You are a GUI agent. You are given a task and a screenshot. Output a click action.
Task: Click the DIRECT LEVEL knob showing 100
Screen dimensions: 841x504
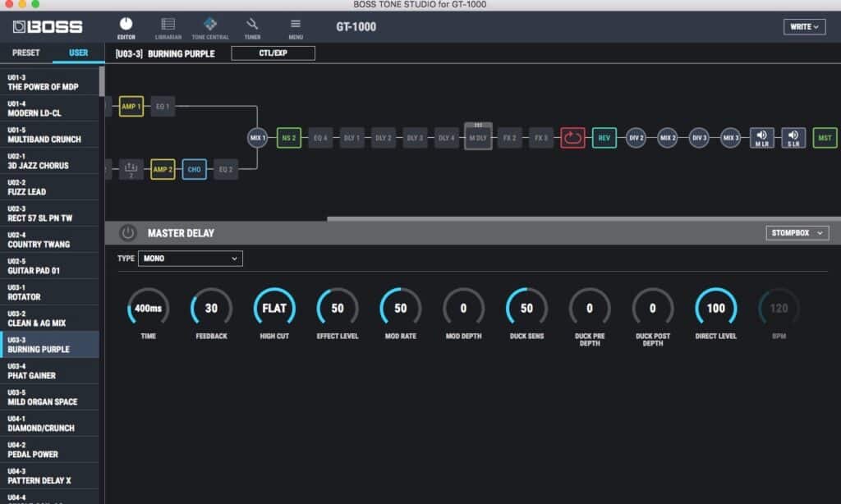(x=716, y=309)
